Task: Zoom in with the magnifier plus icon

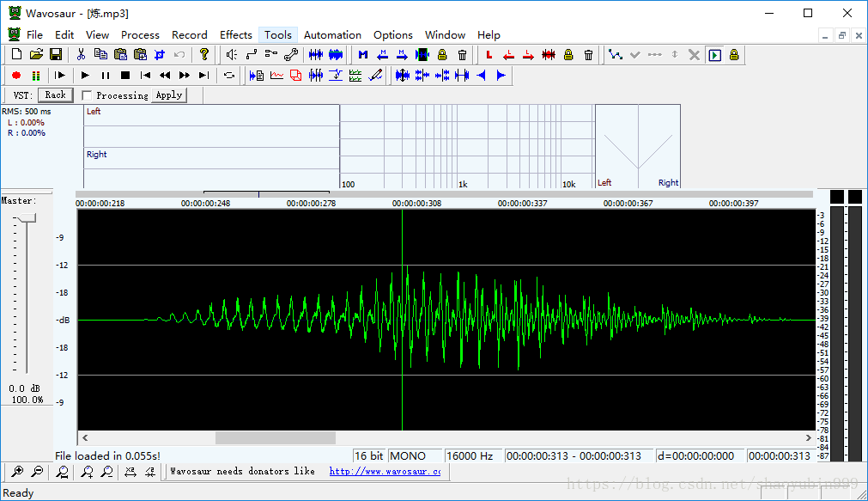Action: (x=18, y=472)
